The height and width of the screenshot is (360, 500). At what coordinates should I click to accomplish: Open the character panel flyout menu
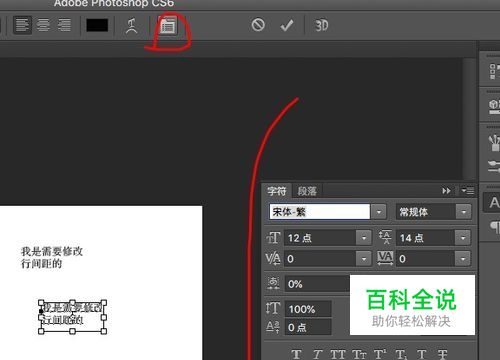pyautogui.click(x=468, y=191)
